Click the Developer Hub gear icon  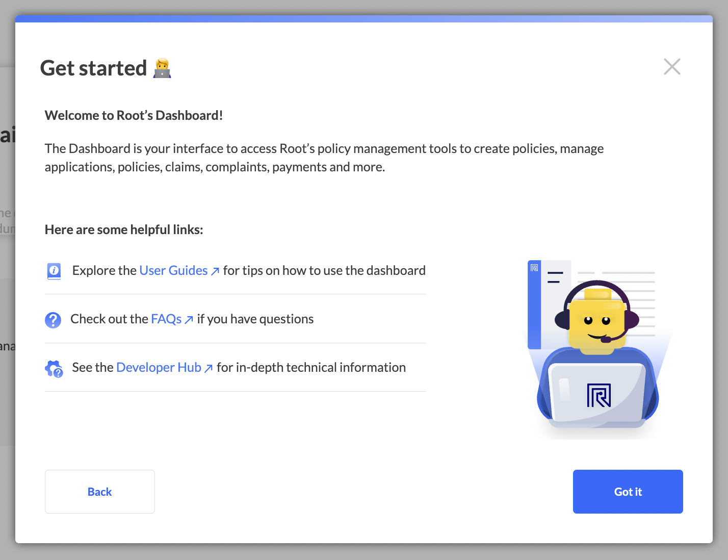[x=54, y=369]
